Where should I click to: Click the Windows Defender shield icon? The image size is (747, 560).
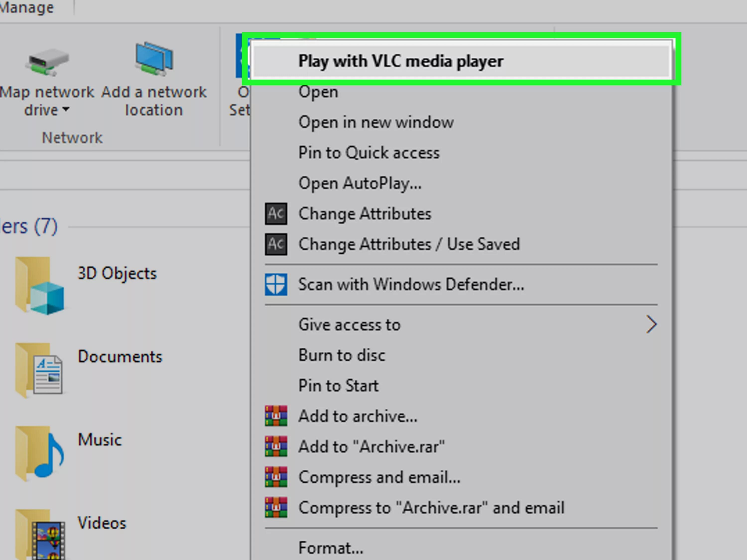pyautogui.click(x=276, y=284)
